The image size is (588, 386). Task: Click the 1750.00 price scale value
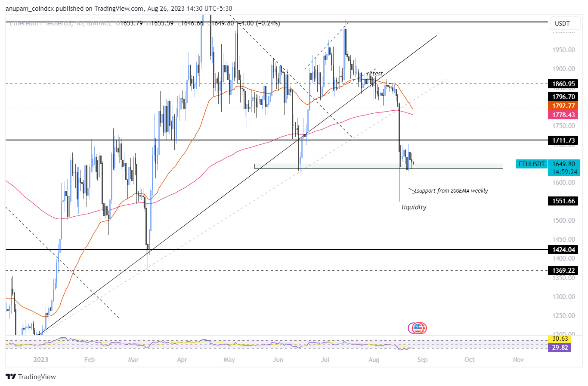pos(563,126)
